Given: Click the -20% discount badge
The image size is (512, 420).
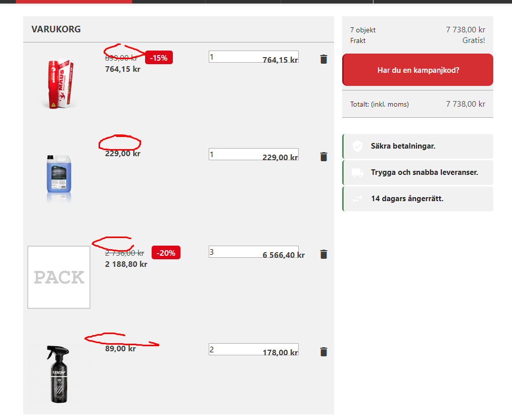Looking at the screenshot, I should (x=166, y=253).
